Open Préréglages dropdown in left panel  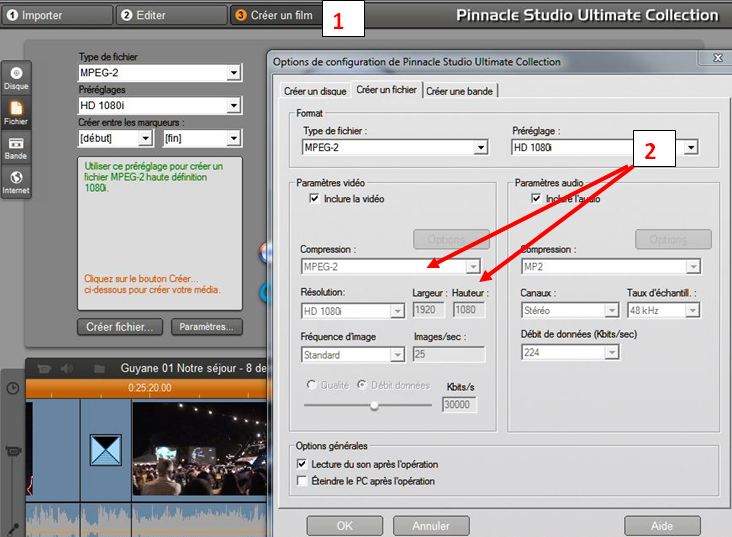coord(160,106)
